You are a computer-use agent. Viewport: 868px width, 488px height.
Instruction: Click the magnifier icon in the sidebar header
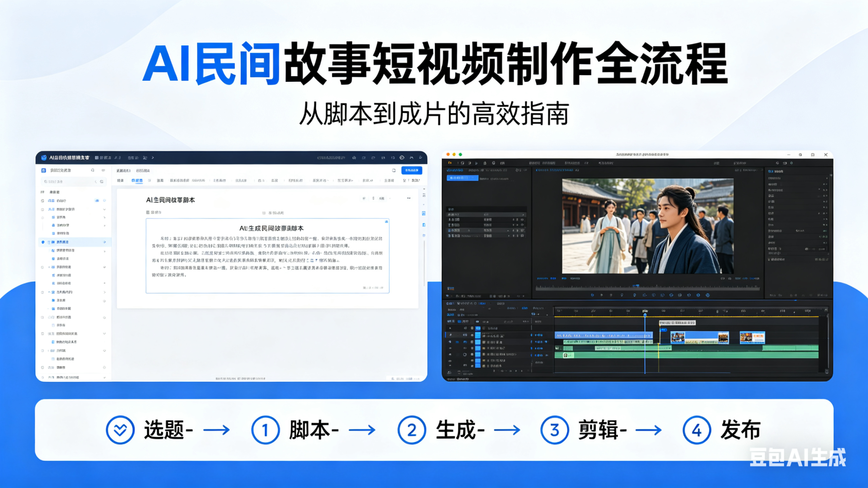pos(93,170)
